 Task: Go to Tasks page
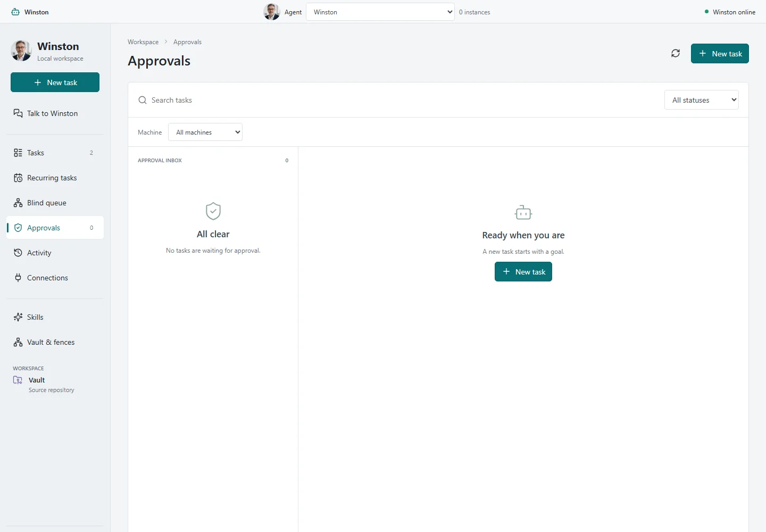pyautogui.click(x=55, y=153)
